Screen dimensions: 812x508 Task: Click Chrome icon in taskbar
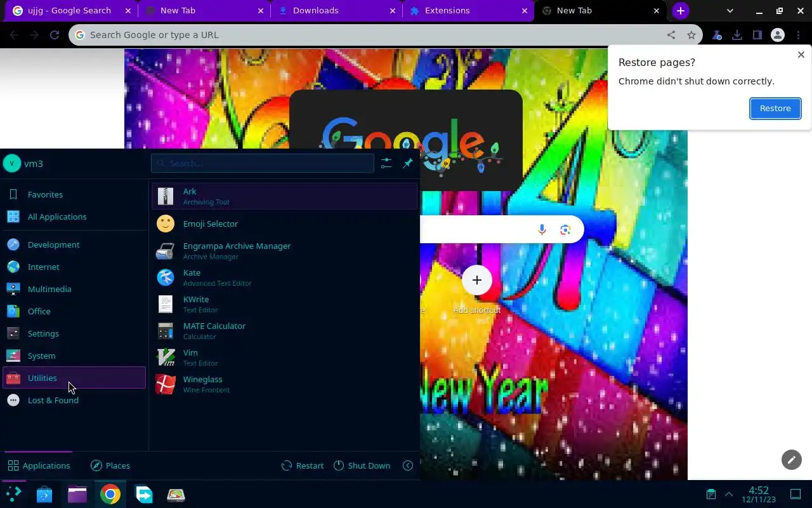(110, 494)
